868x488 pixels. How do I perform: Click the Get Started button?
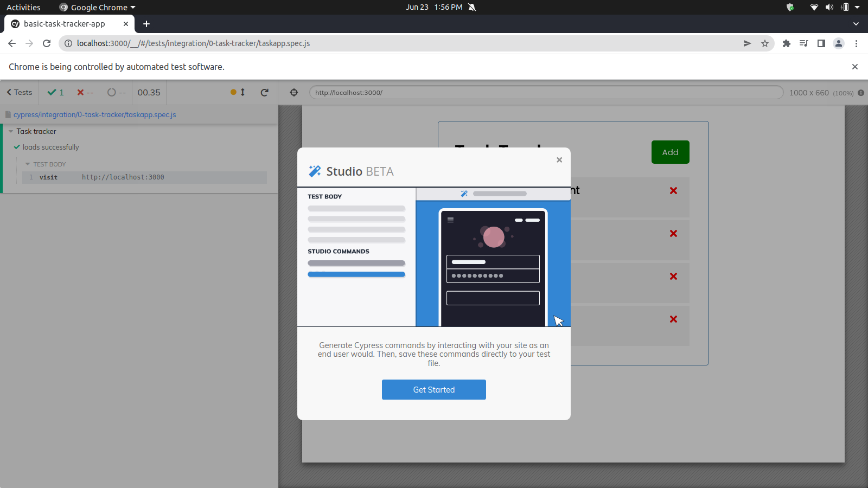[x=434, y=389]
